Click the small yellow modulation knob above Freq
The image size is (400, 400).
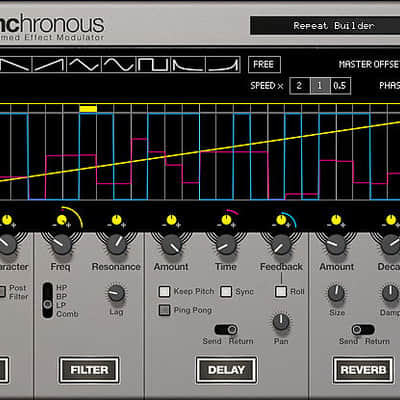point(61,220)
